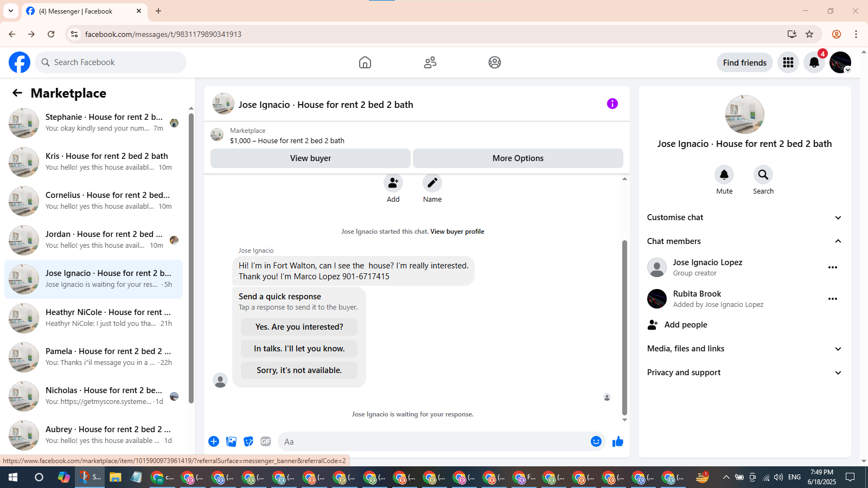Reload the page in browser
This screenshot has width=868, height=488.
51,34
